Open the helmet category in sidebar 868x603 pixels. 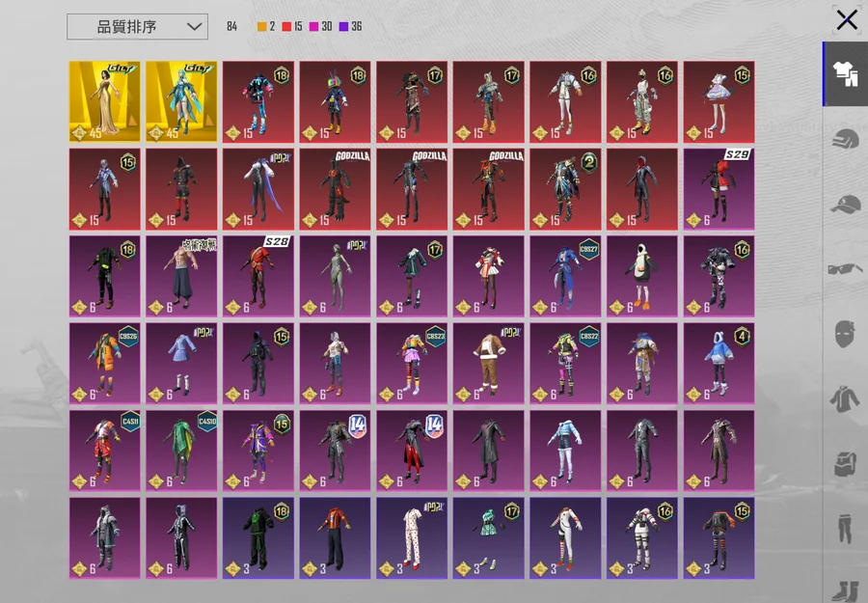click(x=845, y=139)
